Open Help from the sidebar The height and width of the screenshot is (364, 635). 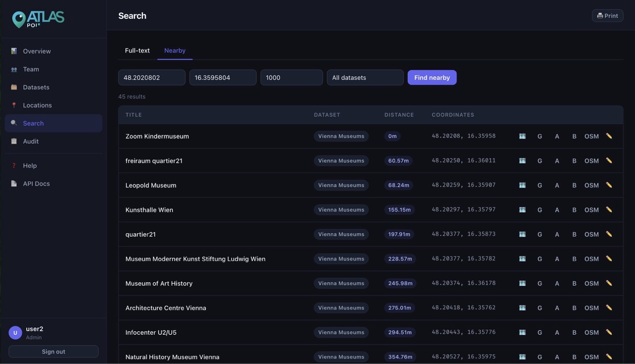point(54,166)
